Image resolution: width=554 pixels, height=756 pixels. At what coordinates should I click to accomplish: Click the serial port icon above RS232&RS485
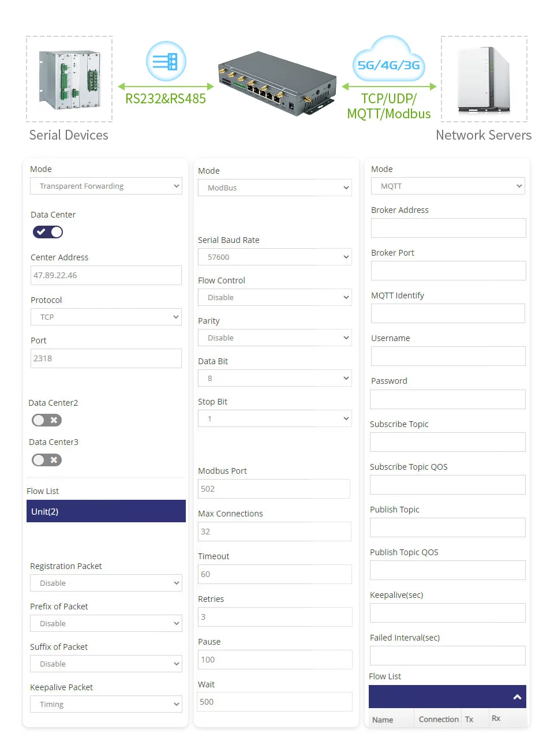pos(166,61)
